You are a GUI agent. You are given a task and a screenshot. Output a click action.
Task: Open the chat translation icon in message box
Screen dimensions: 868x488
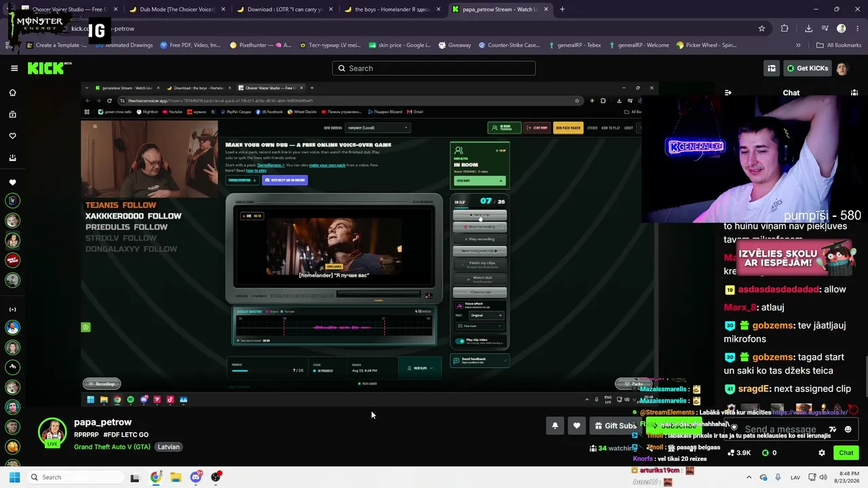tap(833, 429)
